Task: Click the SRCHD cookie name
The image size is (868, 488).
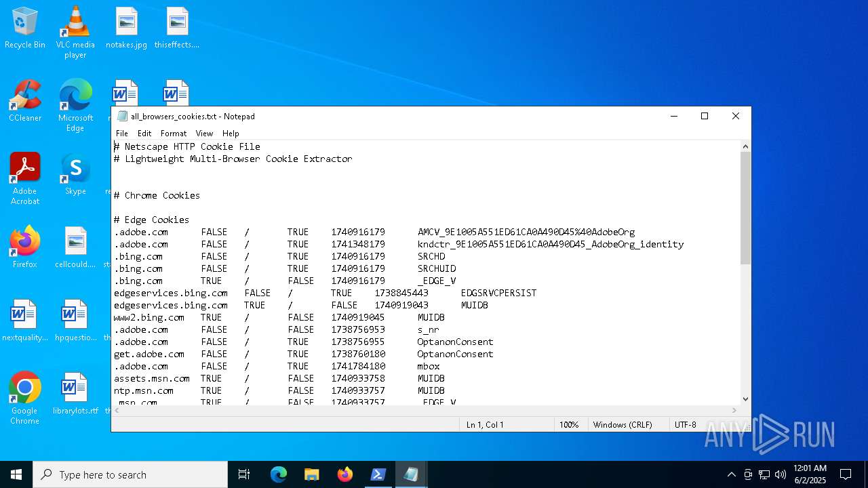Action: click(431, 256)
